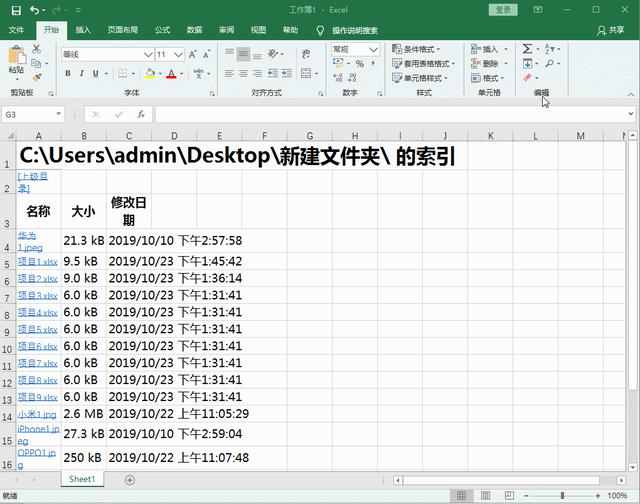Toggle Bold formatting
The width and height of the screenshot is (640, 504).
pyautogui.click(x=68, y=73)
